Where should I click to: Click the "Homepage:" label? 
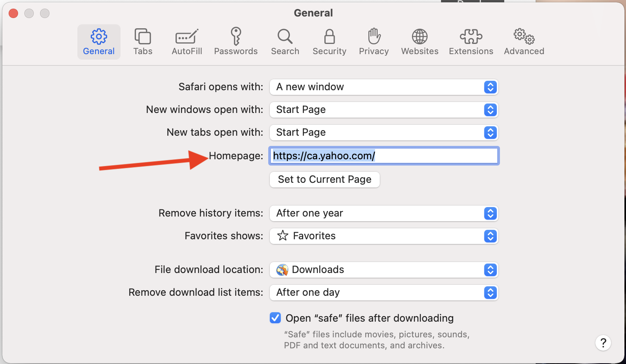coord(236,156)
